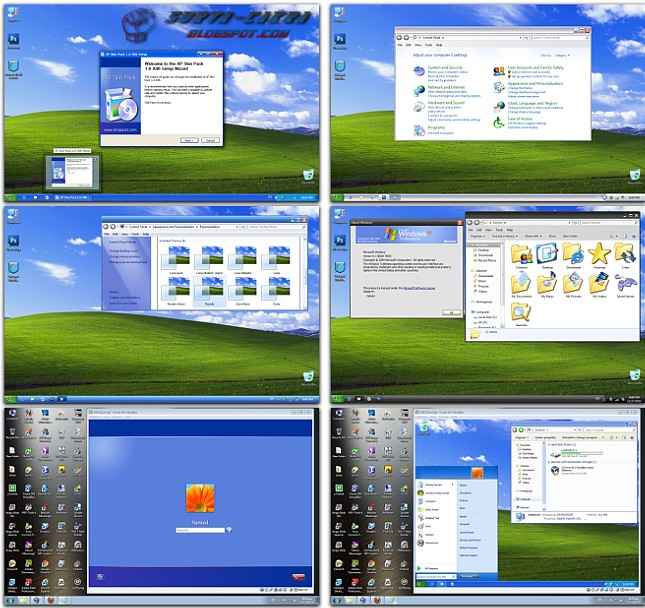The height and width of the screenshot is (608, 645).
Task: Open the disc drive icon in the Computer window
Action: (x=555, y=471)
